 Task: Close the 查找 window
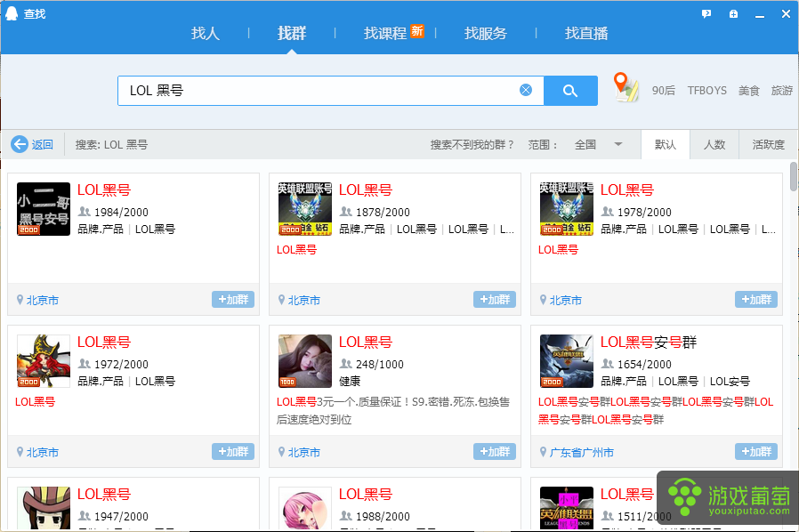pos(786,13)
